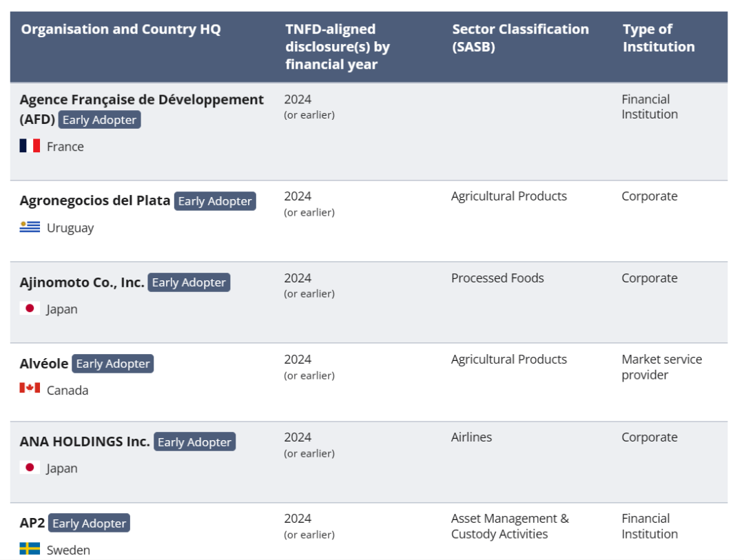This screenshot has height=560, width=744.
Task: Click the Canada flag icon
Action: click(x=30, y=388)
